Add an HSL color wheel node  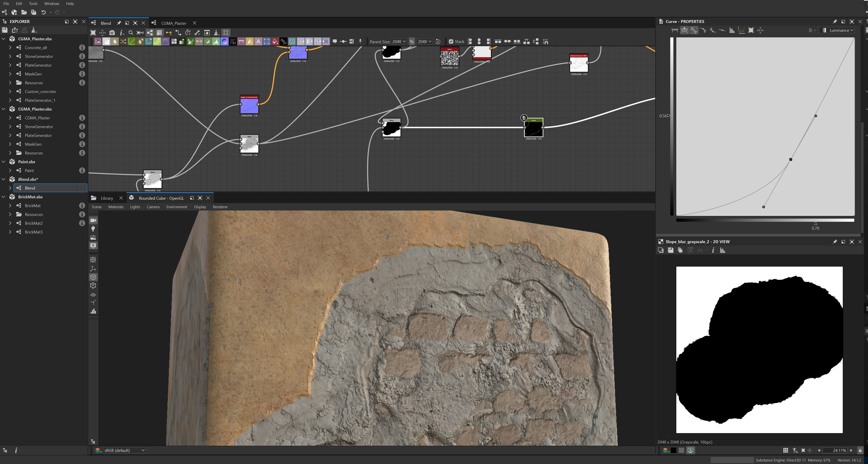[224, 41]
